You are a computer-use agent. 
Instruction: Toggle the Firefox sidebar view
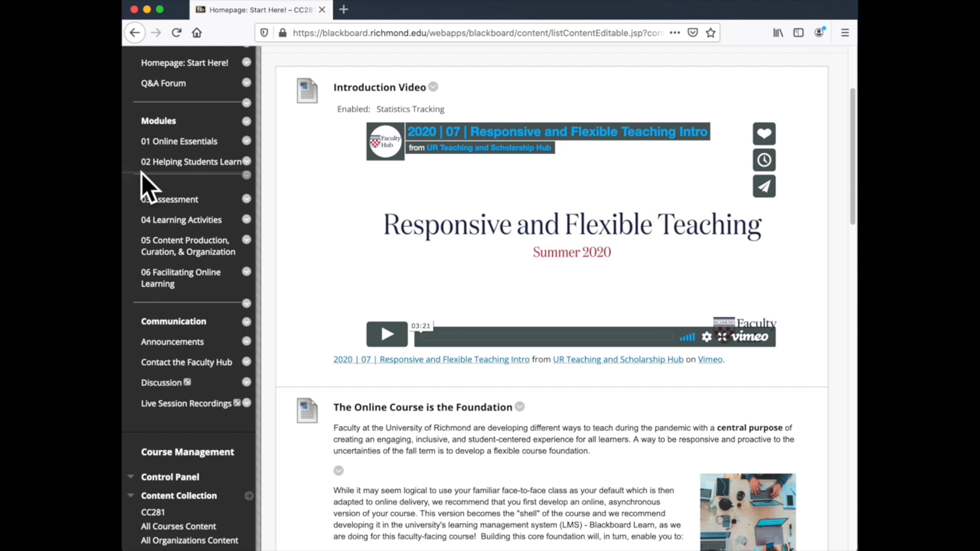click(798, 33)
